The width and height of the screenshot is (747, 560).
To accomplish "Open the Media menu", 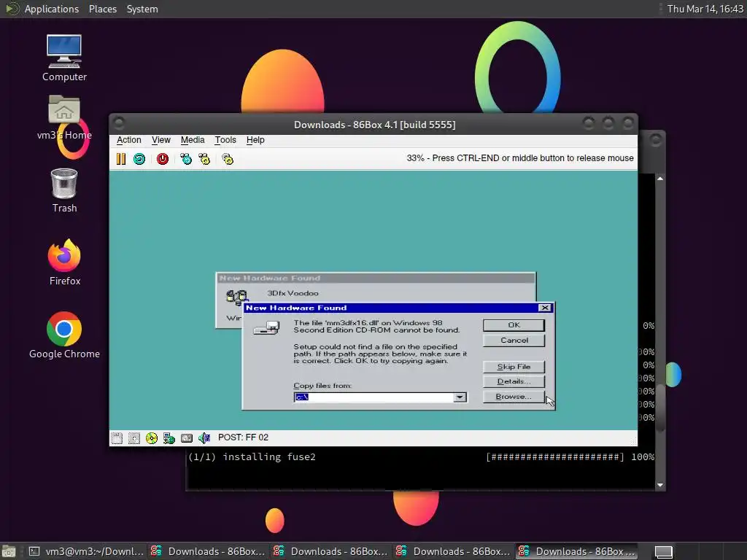I will [193, 140].
